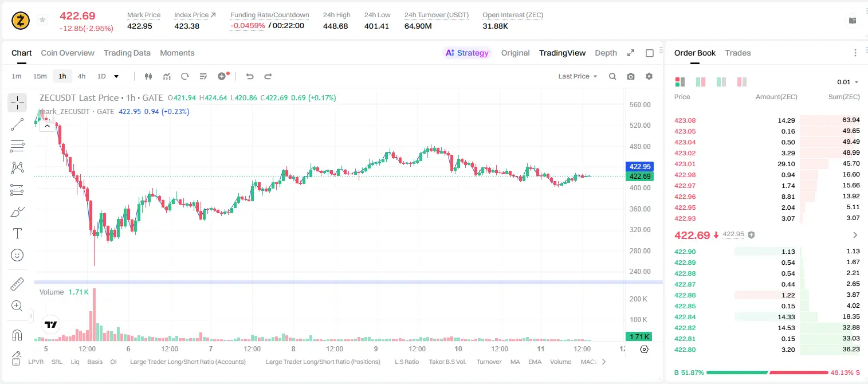Switch chart to Depth view

(606, 53)
